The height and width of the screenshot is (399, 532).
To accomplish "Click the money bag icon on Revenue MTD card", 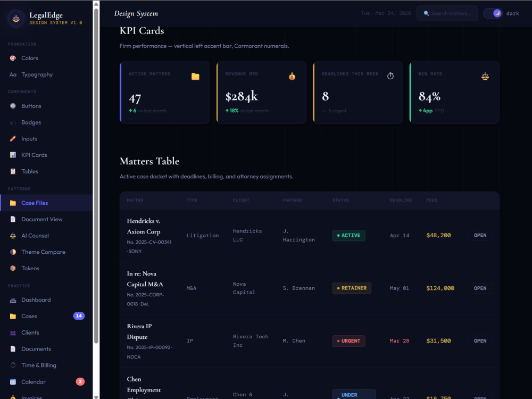I will pos(292,77).
